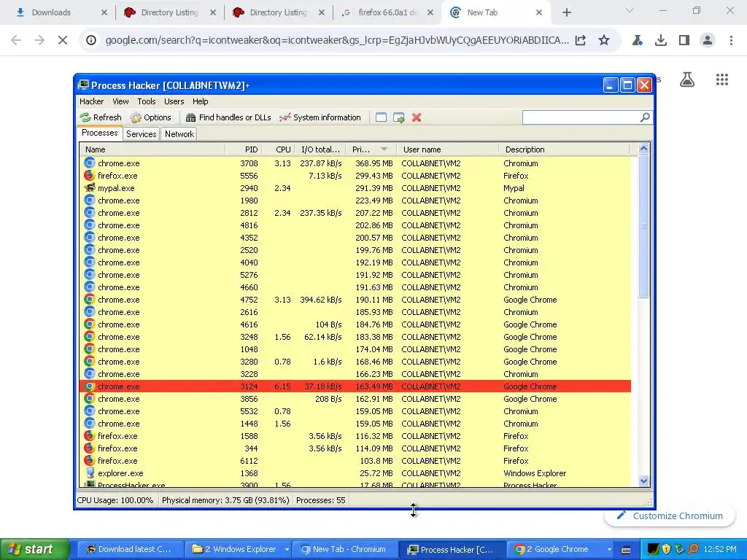This screenshot has width=747, height=560.
Task: Open browser downloads toolbar icon
Action: (x=661, y=40)
